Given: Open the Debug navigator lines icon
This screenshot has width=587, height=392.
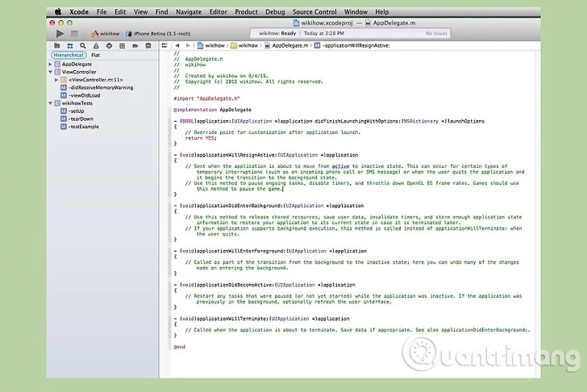Looking at the screenshot, I should 122,46.
